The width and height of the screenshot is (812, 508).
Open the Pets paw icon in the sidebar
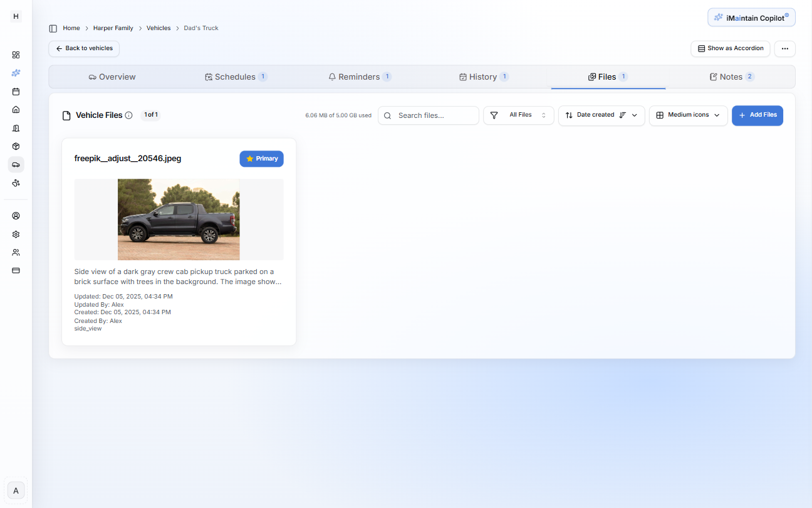point(16,183)
